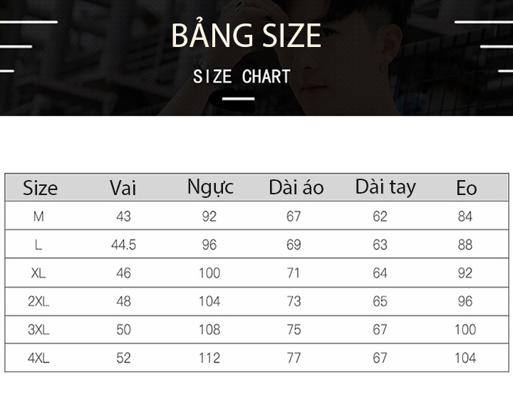Screen dimensions: 513x420
Task: Select the Vai column header
Action: pos(123,188)
